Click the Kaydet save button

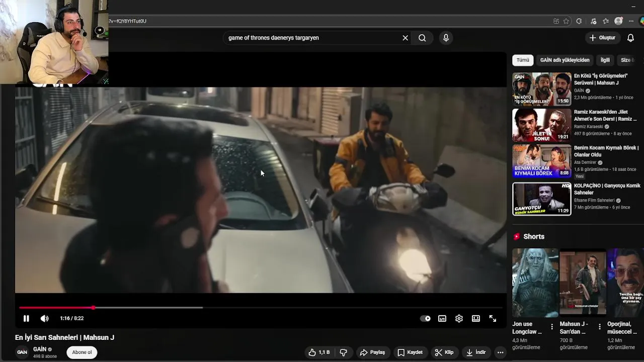(x=410, y=352)
